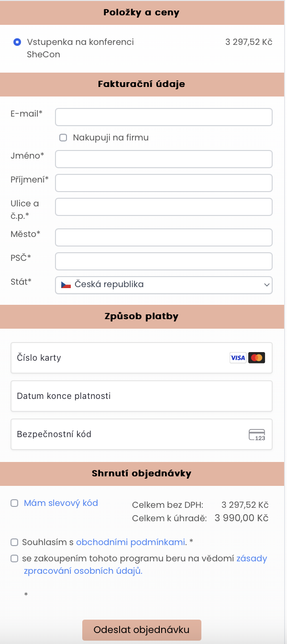
Task: Open the obchodními podmínkami link
Action: [131, 542]
